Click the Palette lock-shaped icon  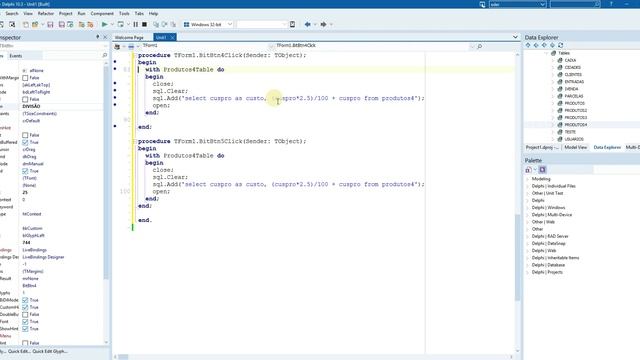point(528,169)
